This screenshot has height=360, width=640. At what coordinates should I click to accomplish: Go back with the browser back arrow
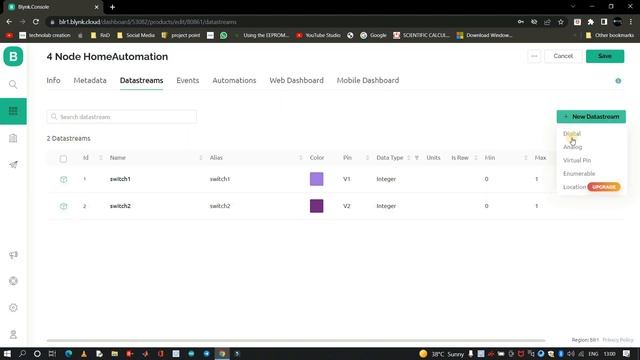coord(9,22)
